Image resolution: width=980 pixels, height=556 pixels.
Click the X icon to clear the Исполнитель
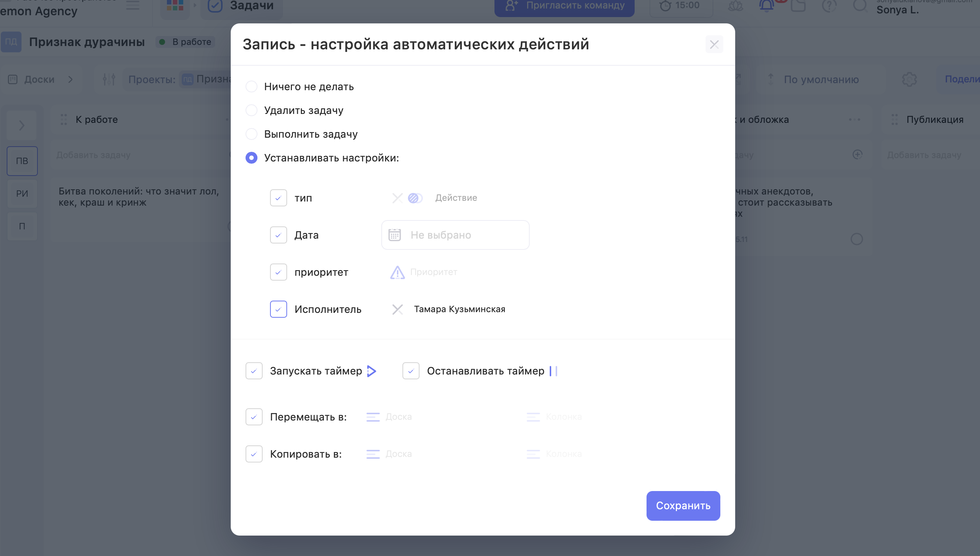397,309
